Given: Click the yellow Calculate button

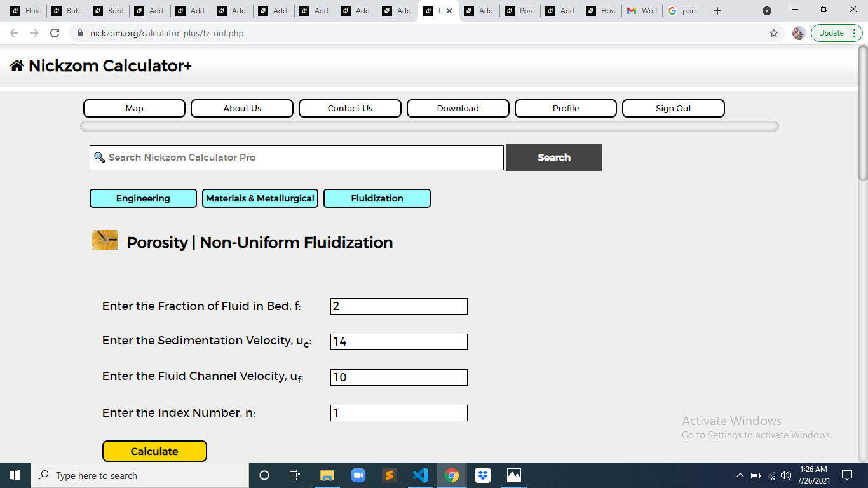Looking at the screenshot, I should tap(154, 451).
